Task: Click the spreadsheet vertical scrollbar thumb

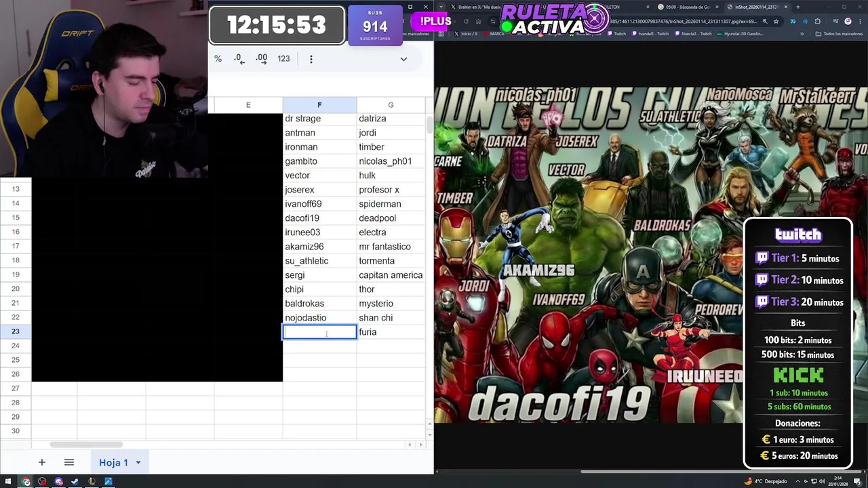Action: coord(429,125)
